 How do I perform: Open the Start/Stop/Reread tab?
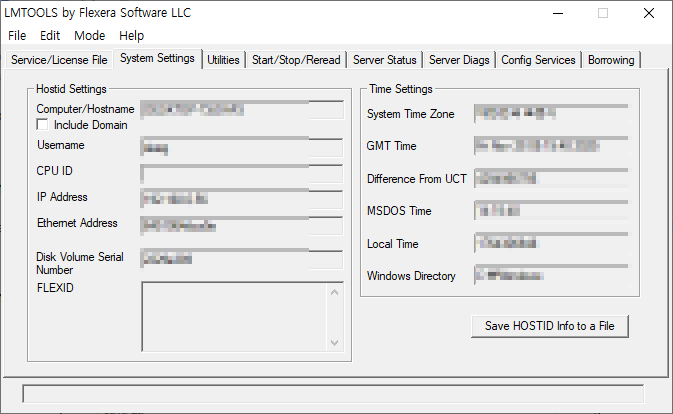[296, 60]
